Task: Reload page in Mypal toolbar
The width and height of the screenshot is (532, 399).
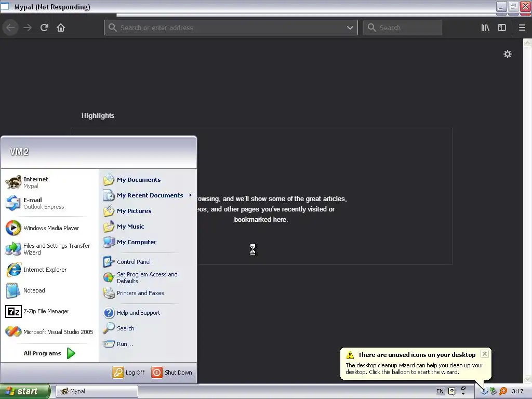Action: pos(44,28)
